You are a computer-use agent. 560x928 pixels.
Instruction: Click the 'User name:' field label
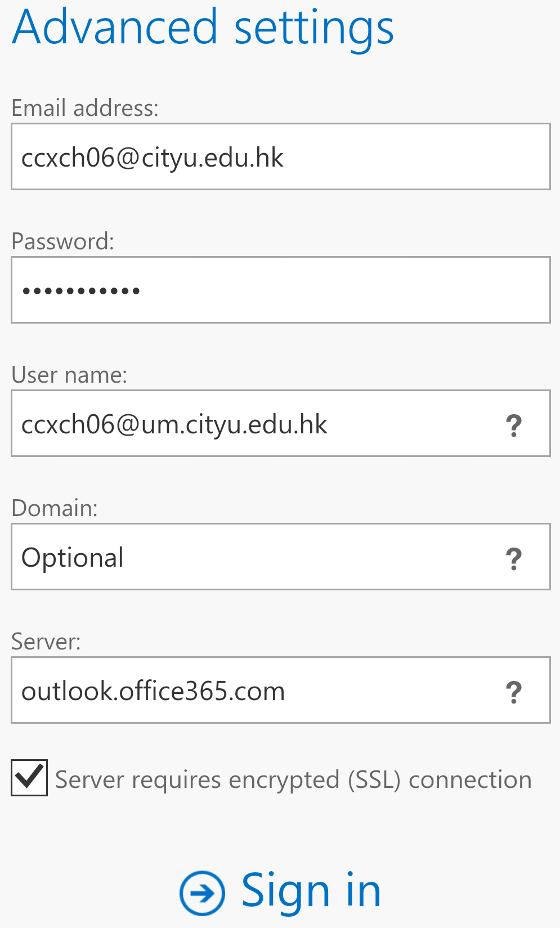pyautogui.click(x=69, y=375)
